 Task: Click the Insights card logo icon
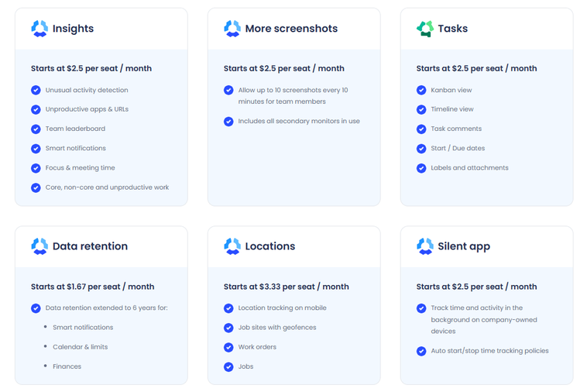point(39,29)
